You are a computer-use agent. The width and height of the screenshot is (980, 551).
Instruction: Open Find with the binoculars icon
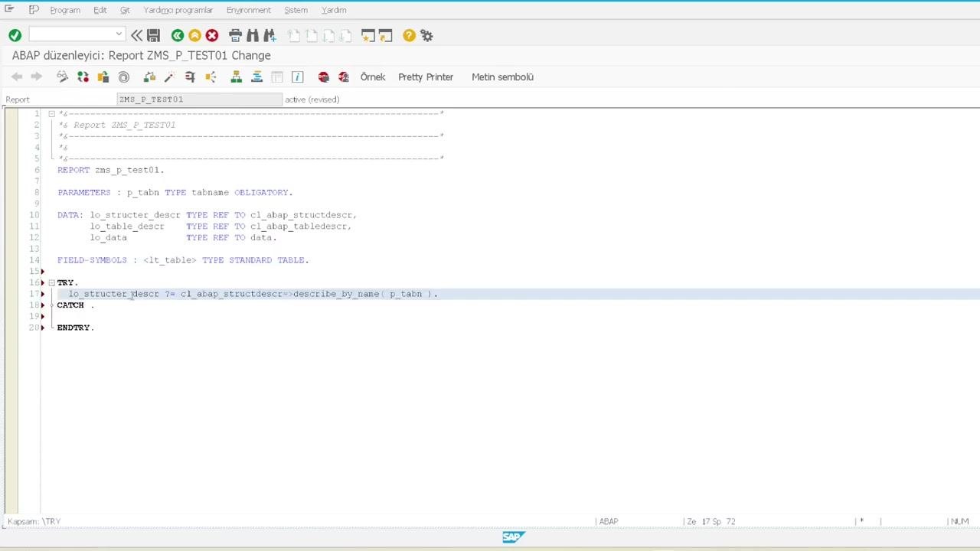pos(253,35)
